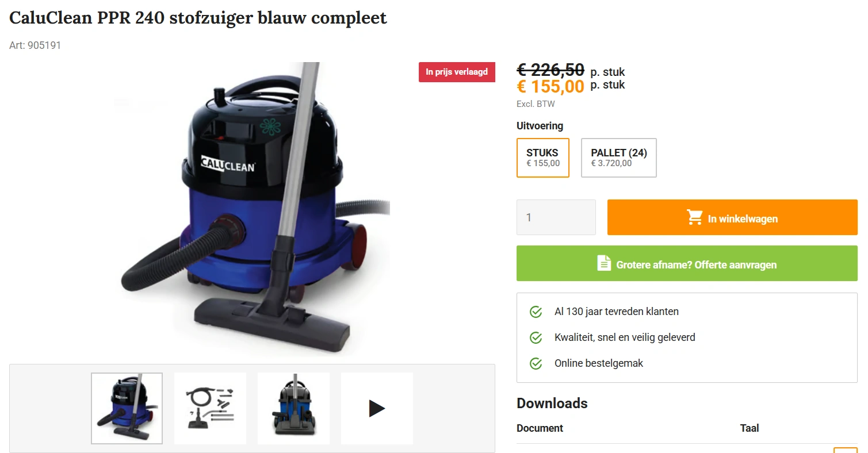868x453 pixels.
Task: Click the main CaluClean vacuum product image
Action: pos(252,209)
